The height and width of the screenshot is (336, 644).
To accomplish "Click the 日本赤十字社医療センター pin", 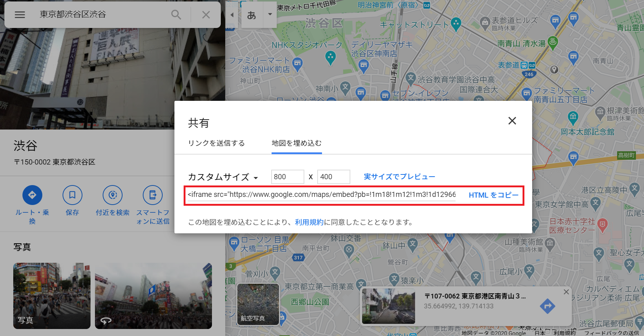I will (602, 225).
